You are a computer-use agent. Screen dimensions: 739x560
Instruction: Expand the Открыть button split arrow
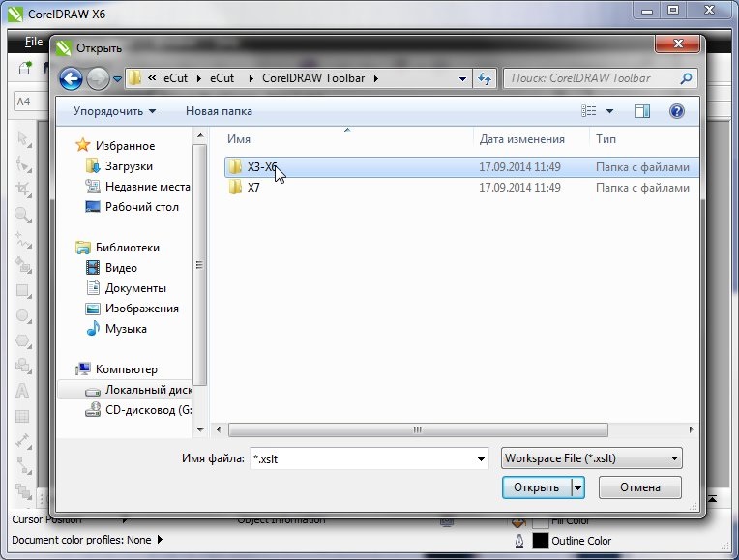(577, 487)
